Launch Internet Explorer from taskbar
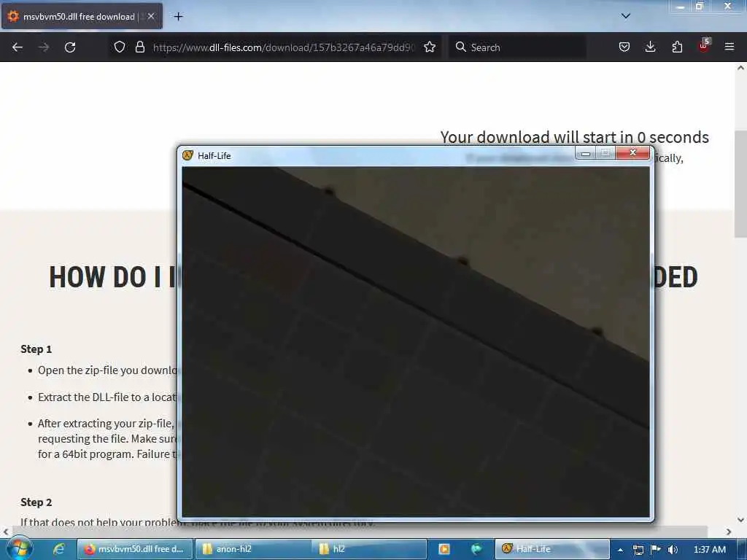 (58, 549)
